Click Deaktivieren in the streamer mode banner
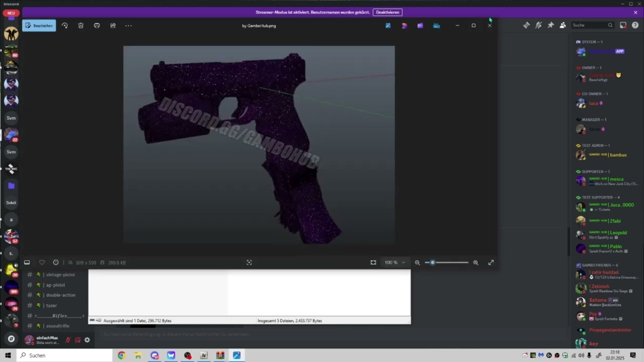 click(387, 12)
